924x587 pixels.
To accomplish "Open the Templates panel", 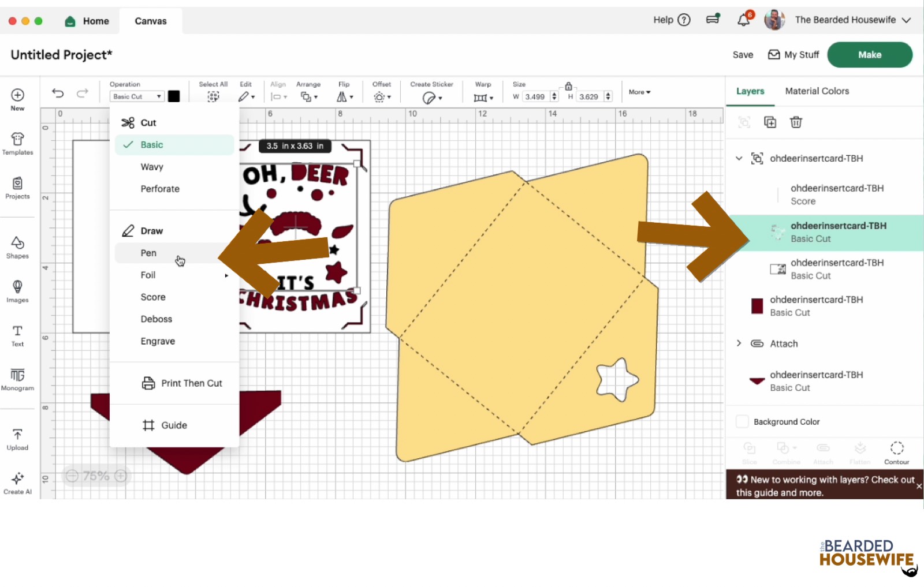I will point(17,144).
